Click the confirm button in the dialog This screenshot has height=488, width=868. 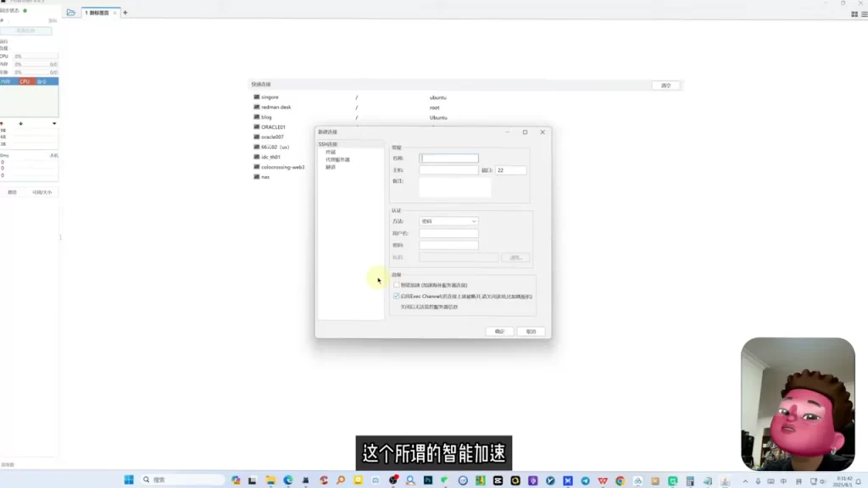(499, 331)
